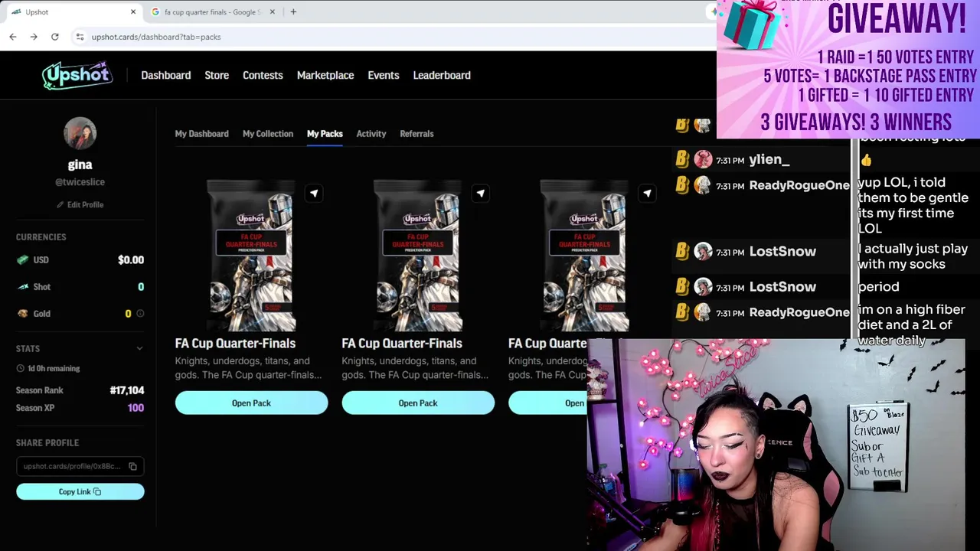Click the profile link field
The height and width of the screenshot is (551, 980).
pyautogui.click(x=80, y=466)
